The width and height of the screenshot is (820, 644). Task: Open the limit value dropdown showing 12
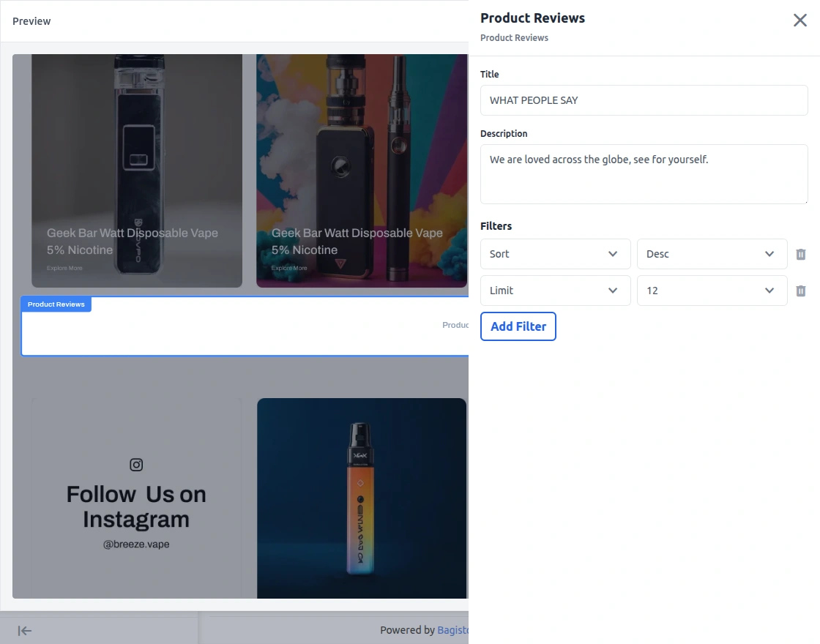[712, 291]
